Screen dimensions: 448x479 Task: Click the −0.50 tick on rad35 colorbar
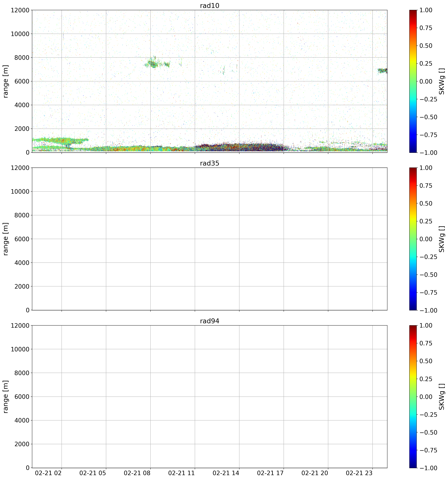coord(428,275)
